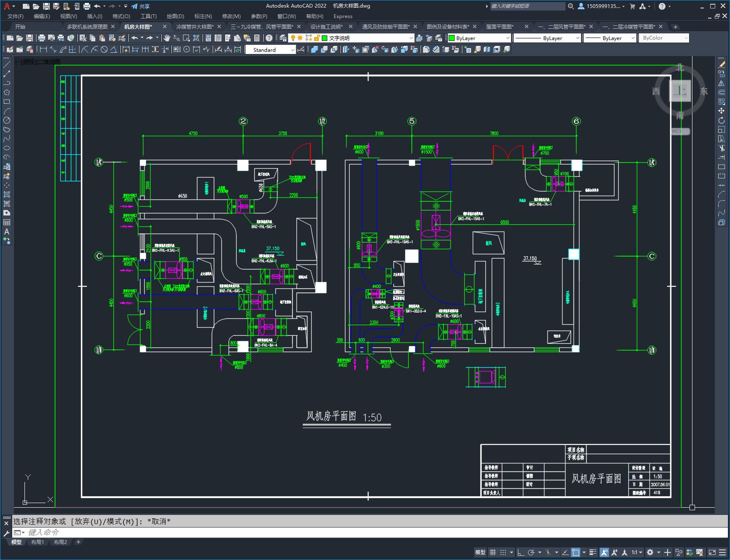
Task: Click the 共享 share button
Action: click(140, 6)
